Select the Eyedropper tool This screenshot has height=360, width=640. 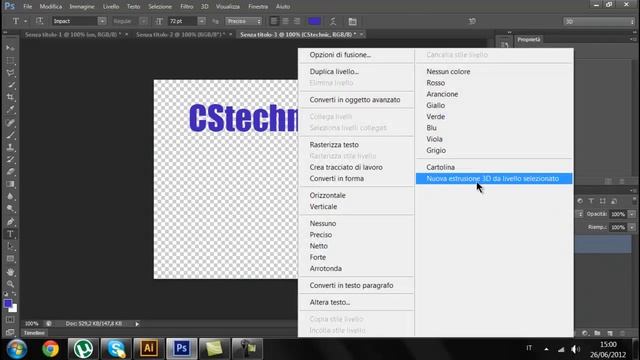(x=10, y=109)
